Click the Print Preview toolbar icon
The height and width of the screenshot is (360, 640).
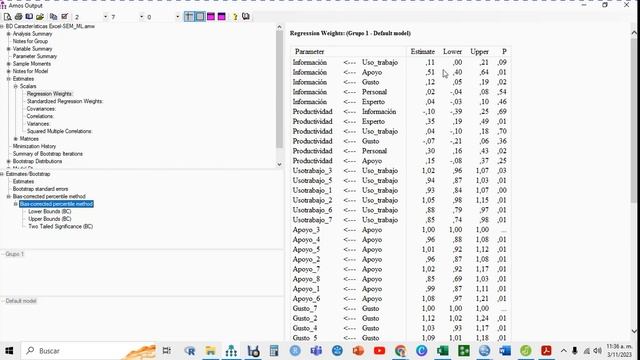7,17
